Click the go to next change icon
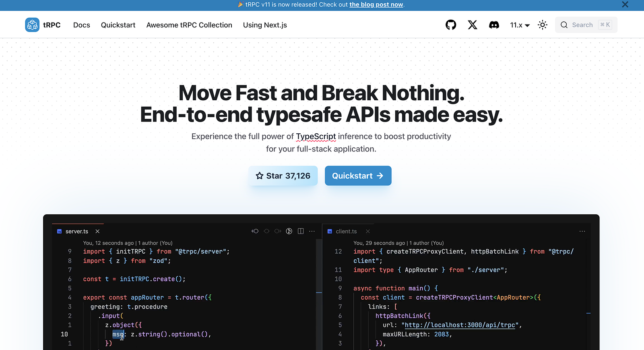Viewport: 644px width, 350px height. coord(278,231)
